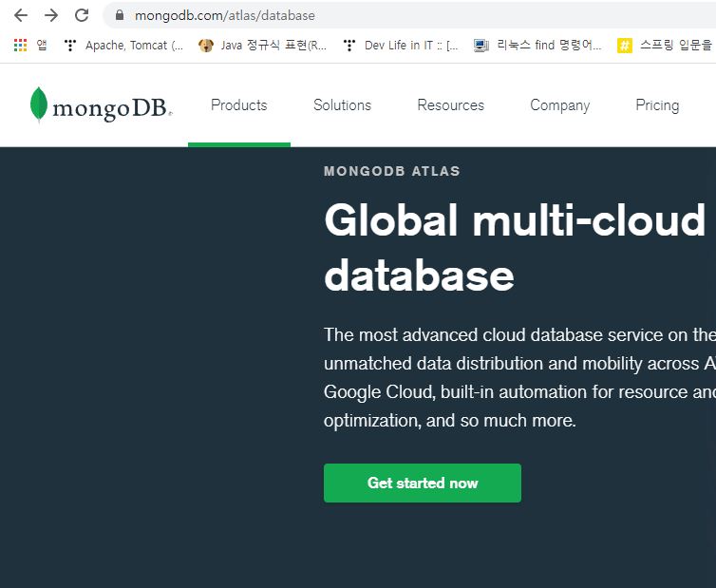Open the Products menu

238,105
